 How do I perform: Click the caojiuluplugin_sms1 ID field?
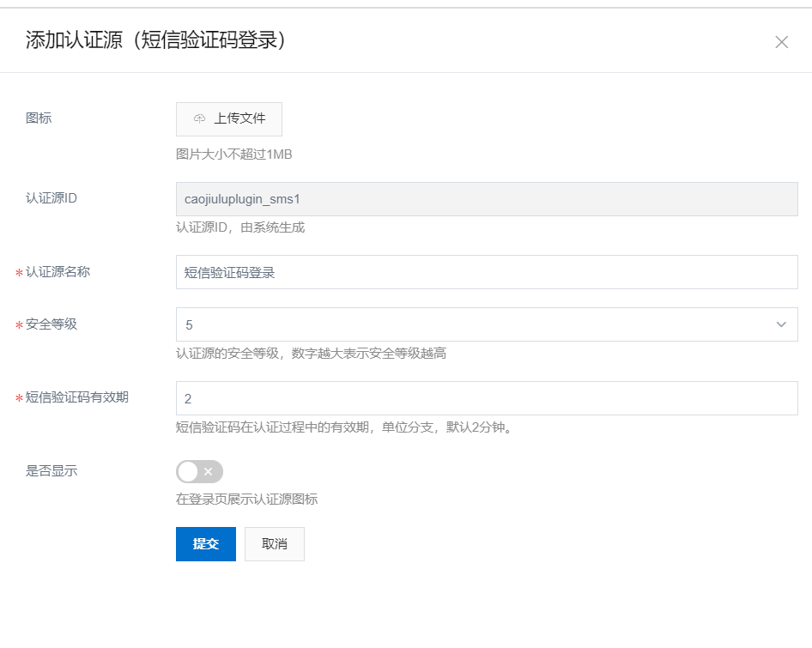pyautogui.click(x=486, y=198)
